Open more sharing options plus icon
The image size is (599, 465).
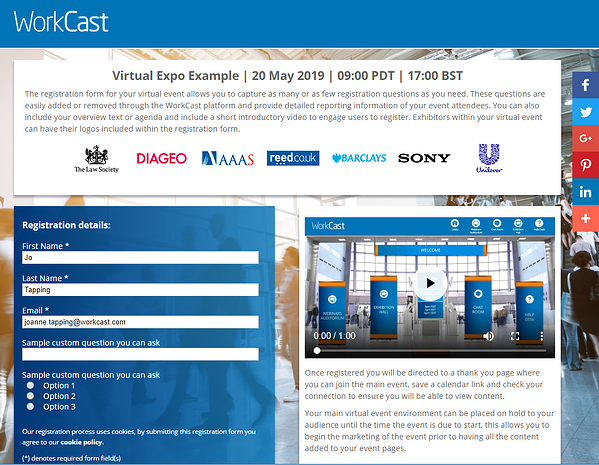coord(585,219)
